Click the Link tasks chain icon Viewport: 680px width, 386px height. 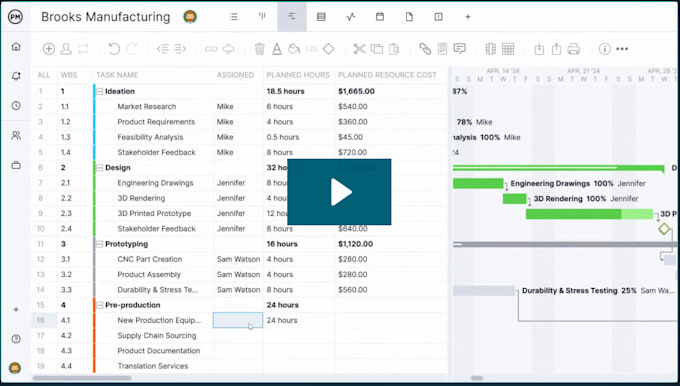[x=211, y=49]
